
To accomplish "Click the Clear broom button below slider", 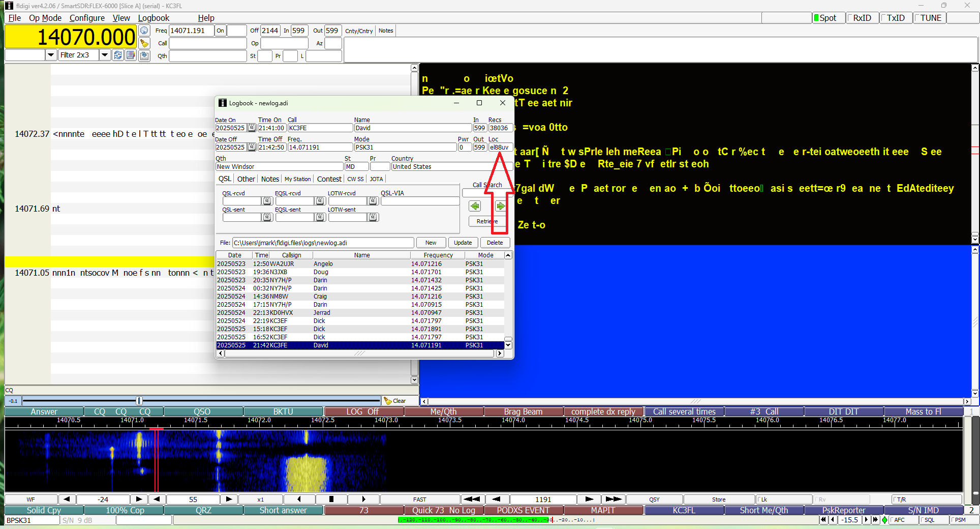I will 400,401.
